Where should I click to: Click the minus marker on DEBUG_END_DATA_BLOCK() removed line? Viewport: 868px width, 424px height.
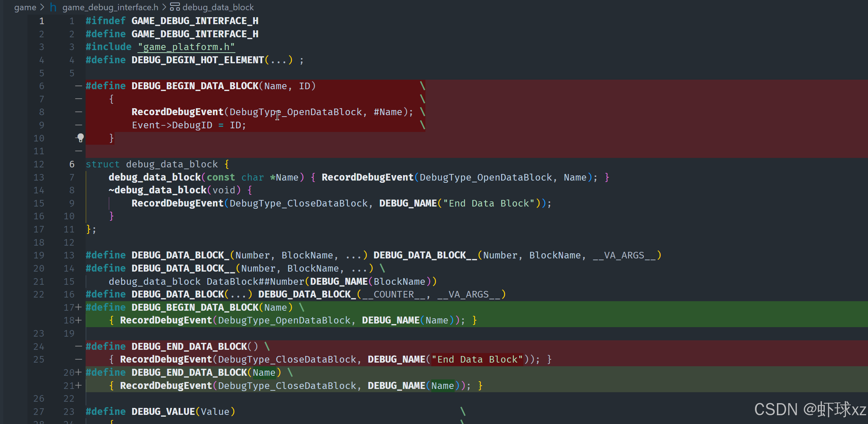tap(78, 346)
